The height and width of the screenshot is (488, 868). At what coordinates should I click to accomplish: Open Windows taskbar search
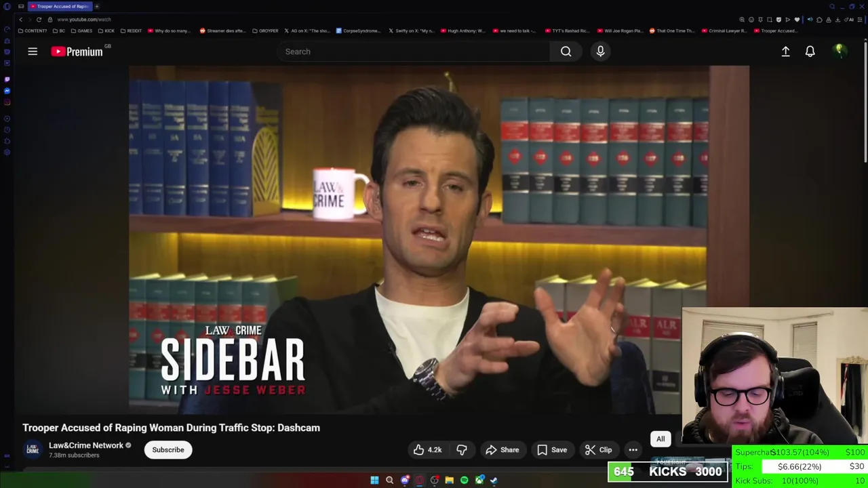tap(389, 480)
